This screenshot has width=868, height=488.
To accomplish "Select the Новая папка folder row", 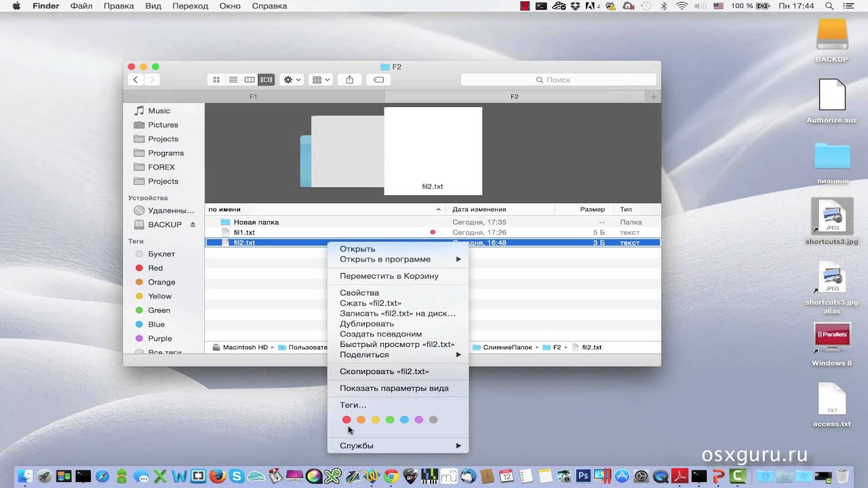I will point(433,222).
